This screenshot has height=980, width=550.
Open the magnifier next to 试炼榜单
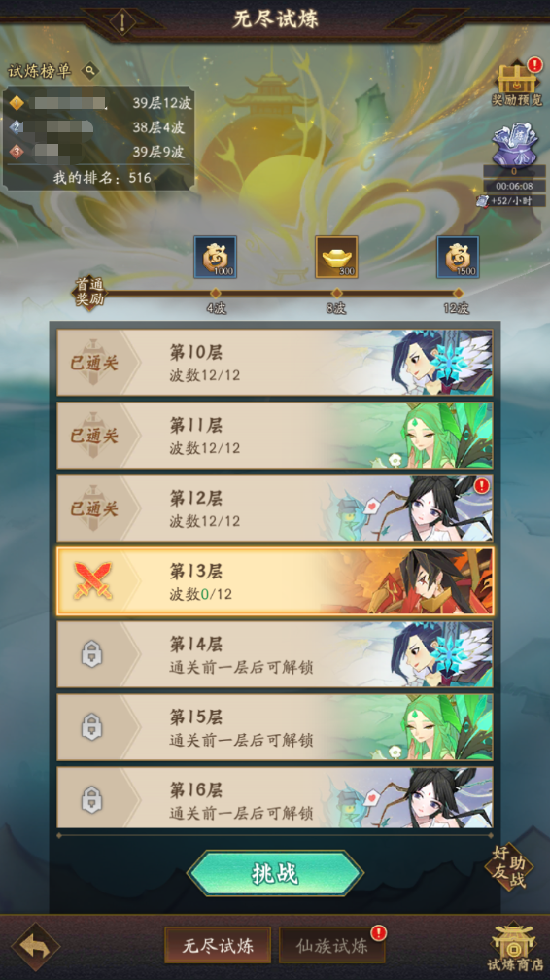click(90, 71)
